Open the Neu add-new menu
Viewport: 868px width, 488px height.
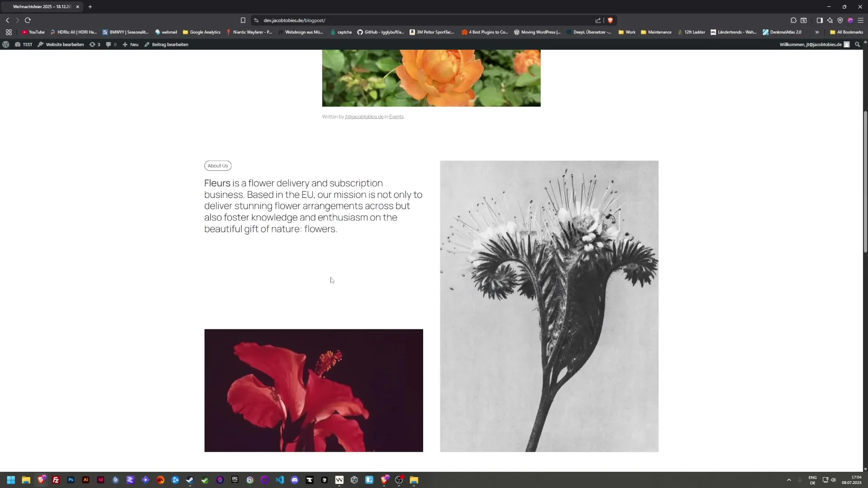131,44
